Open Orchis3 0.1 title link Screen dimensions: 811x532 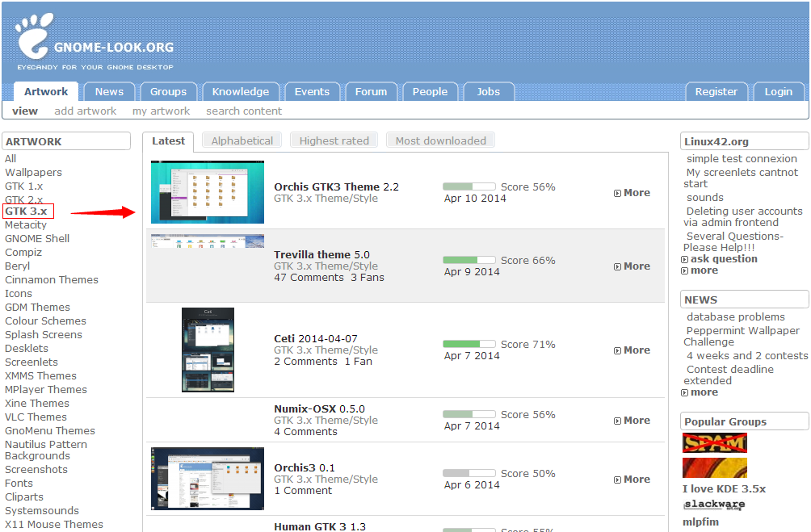tap(304, 468)
